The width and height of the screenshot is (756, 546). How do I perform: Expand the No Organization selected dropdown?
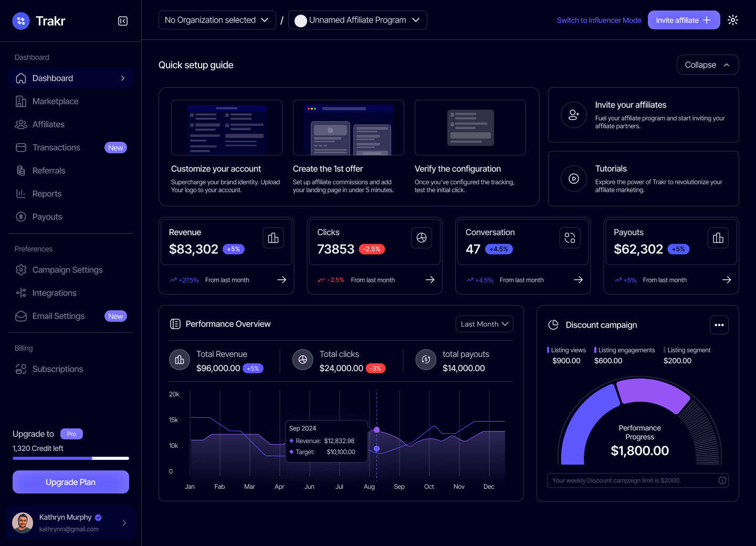tap(217, 20)
